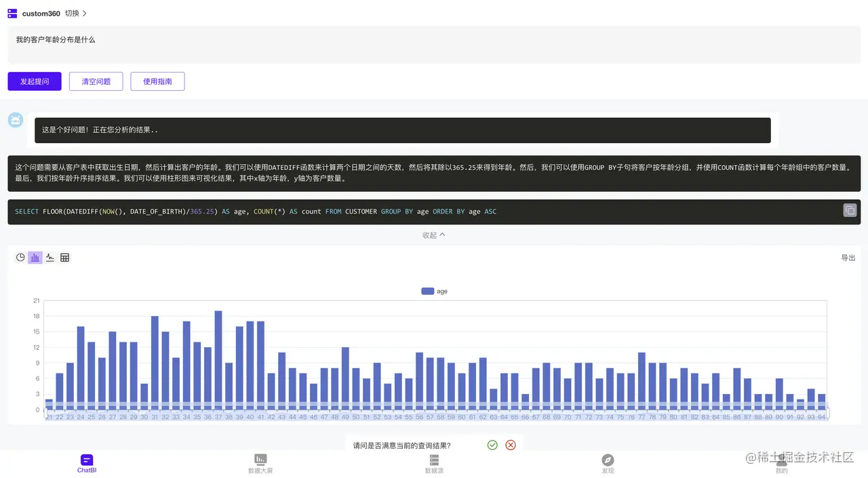Submit question with 发起提问 button
This screenshot has width=868, height=478.
tap(35, 81)
